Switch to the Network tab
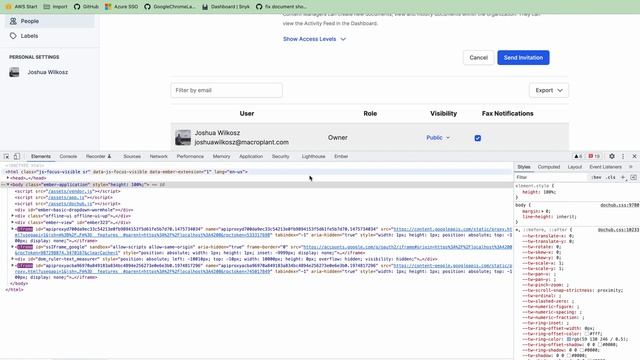The height and width of the screenshot is (360, 640). (158, 156)
